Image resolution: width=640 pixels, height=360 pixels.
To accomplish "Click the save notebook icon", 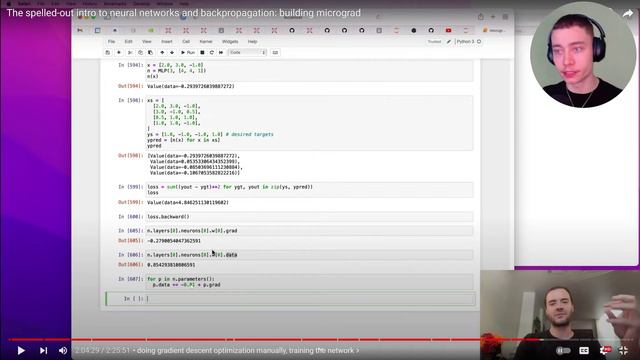I will (x=108, y=53).
